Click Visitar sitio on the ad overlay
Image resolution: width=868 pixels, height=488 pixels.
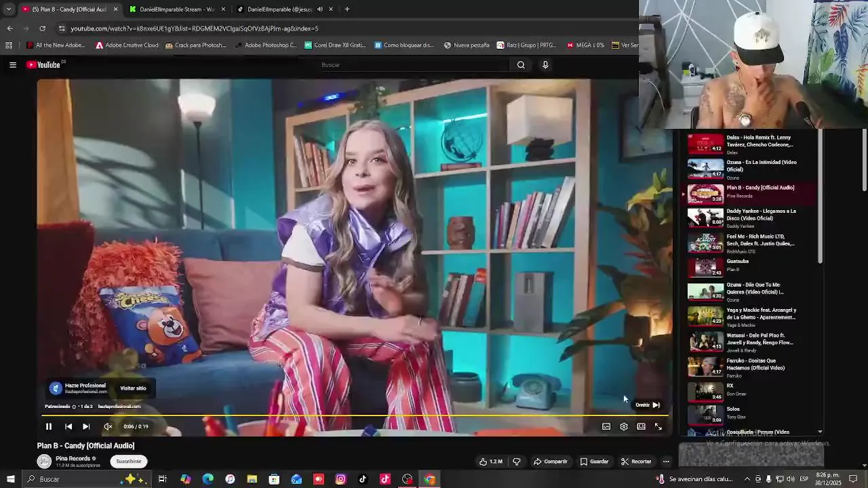pyautogui.click(x=133, y=388)
